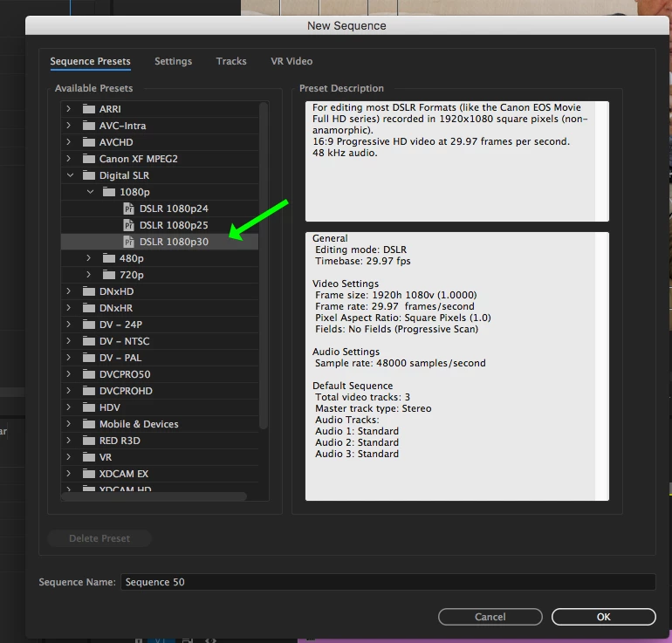
Task: Select the DSLR 1080p25 preset icon
Action: click(128, 225)
